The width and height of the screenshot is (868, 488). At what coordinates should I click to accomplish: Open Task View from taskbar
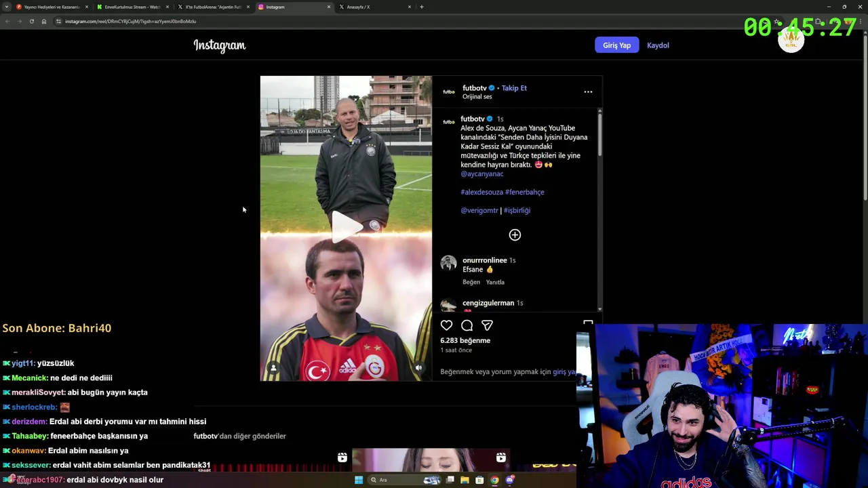(450, 480)
